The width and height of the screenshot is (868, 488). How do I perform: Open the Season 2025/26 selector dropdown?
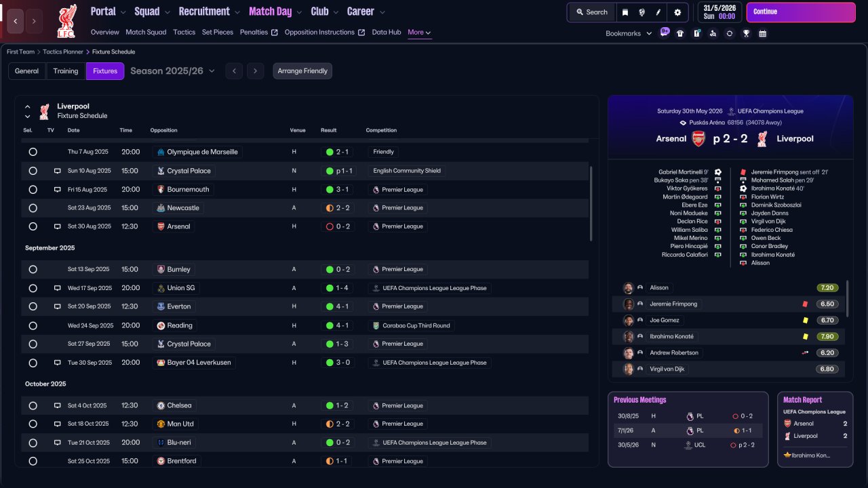[x=172, y=70]
